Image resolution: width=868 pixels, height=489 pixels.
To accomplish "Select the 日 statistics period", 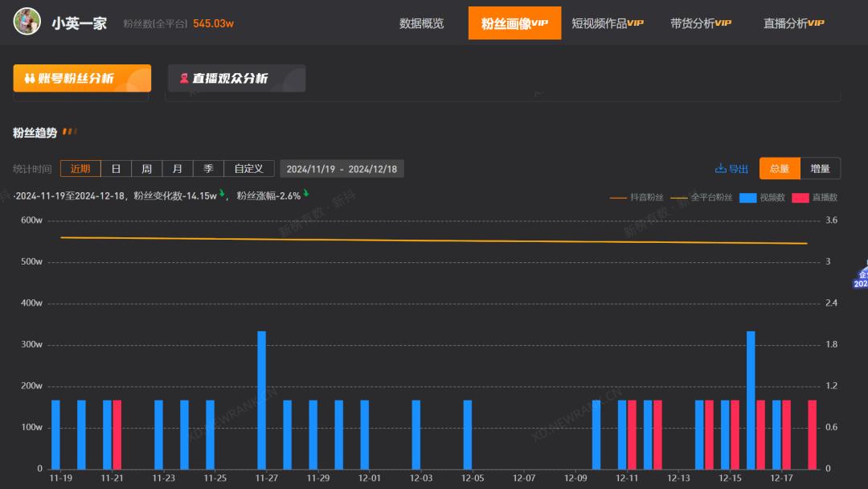I will [x=116, y=169].
